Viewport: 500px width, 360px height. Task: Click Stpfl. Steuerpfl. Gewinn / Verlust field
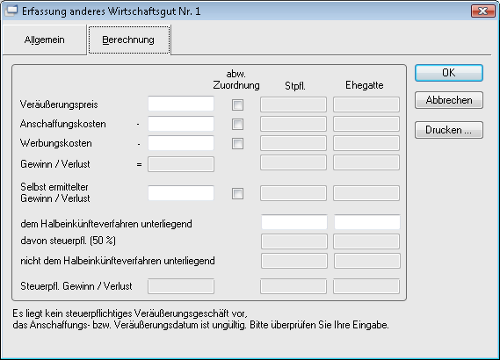(293, 286)
